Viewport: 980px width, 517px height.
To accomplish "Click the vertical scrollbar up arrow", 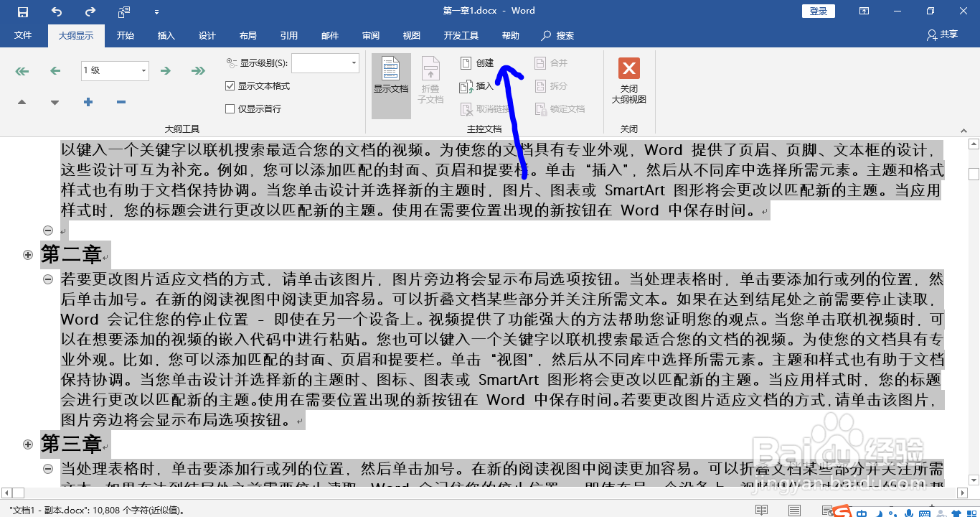I will point(974,144).
